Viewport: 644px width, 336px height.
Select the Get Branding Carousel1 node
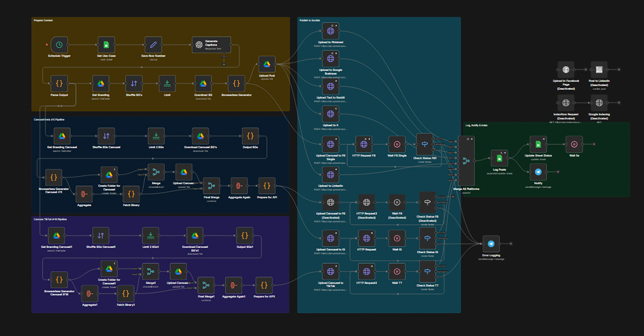(x=56, y=235)
